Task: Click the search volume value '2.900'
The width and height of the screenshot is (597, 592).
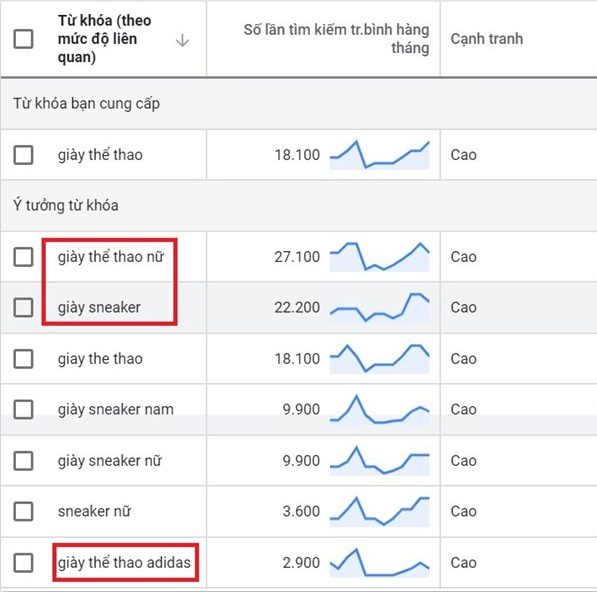Action: (x=301, y=563)
